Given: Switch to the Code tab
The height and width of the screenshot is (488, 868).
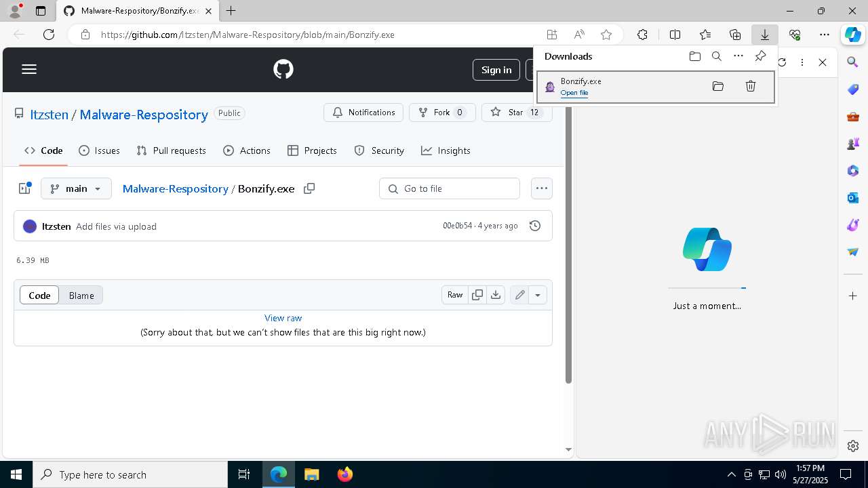Looking at the screenshot, I should pos(43,150).
